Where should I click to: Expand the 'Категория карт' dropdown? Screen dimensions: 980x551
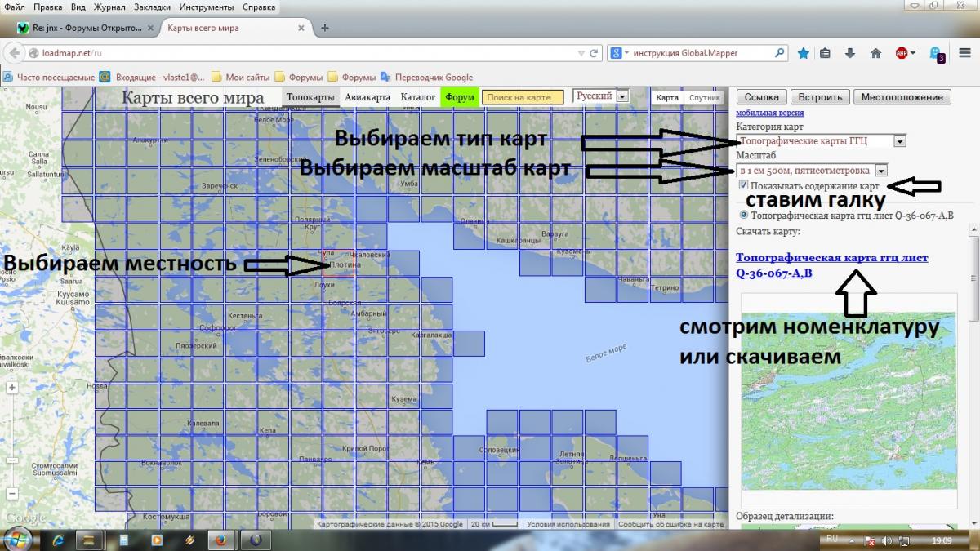tap(900, 141)
